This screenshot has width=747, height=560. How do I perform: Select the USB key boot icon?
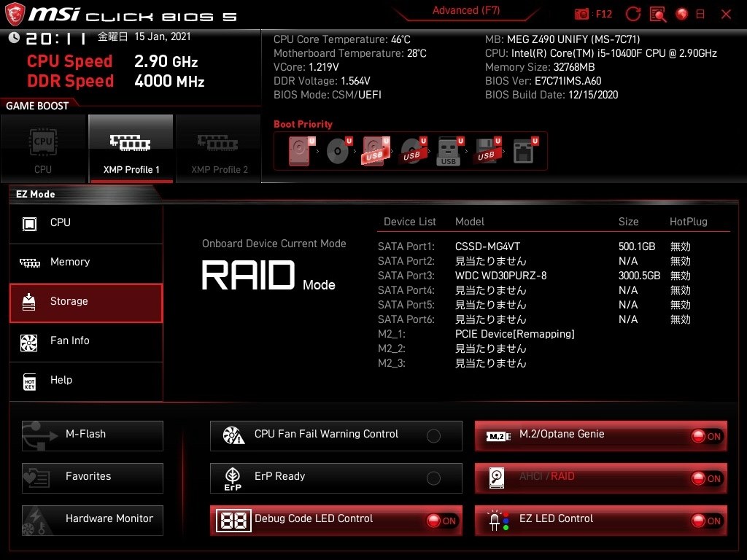tap(449, 152)
